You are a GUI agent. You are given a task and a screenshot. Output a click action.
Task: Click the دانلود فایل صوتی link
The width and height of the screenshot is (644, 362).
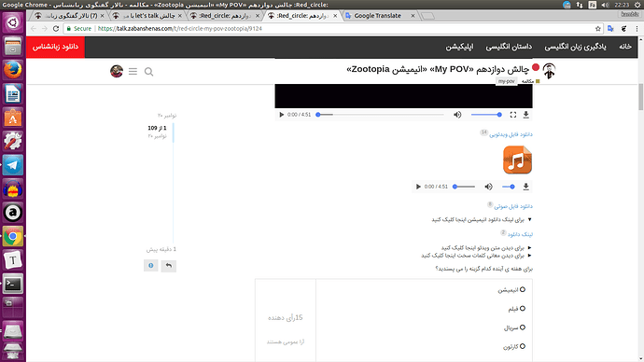513,206
